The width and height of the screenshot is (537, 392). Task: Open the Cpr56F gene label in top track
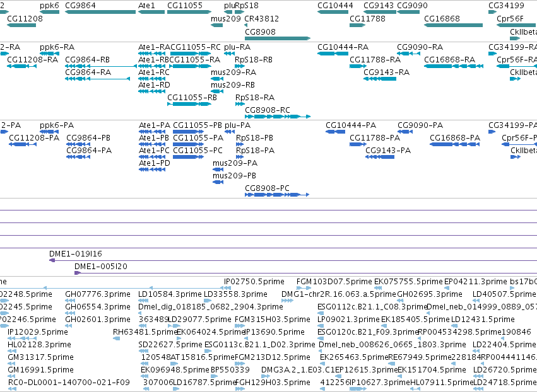[510, 18]
